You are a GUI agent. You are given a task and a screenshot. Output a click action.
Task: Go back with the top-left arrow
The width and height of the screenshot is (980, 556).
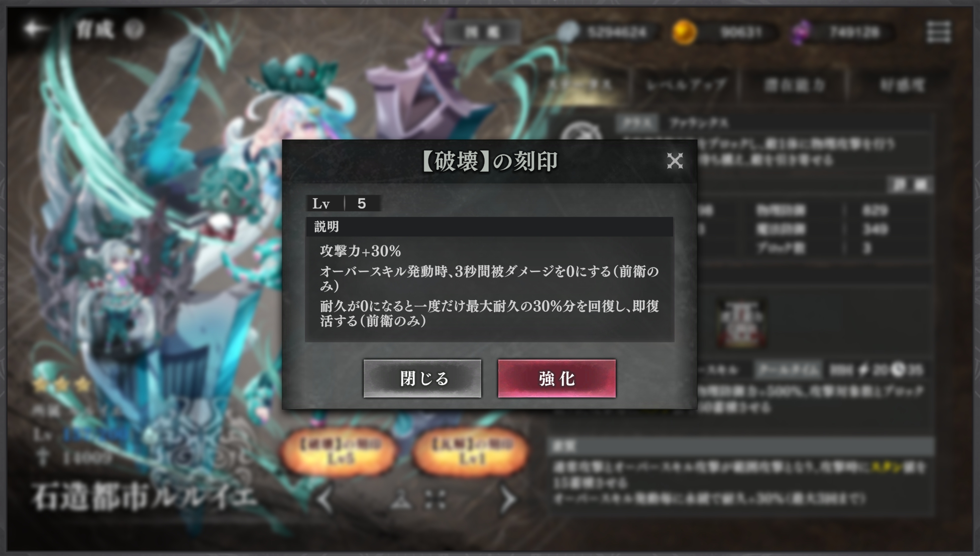[34, 29]
